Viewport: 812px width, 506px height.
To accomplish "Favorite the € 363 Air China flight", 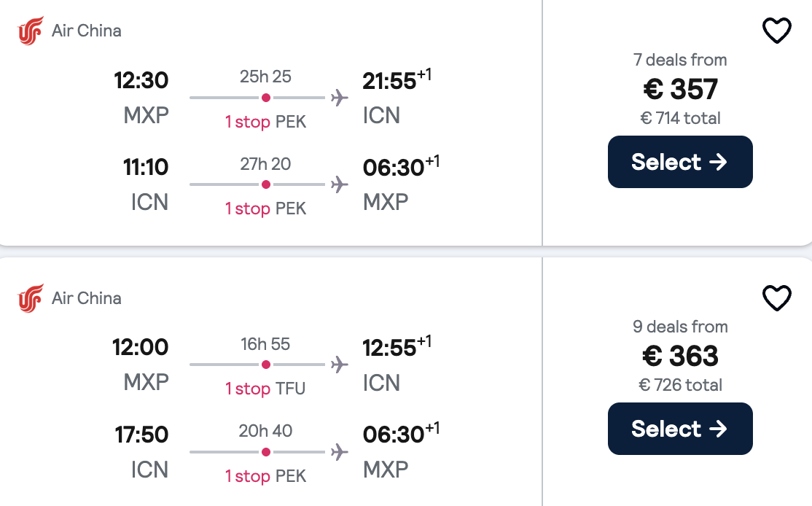I will (776, 297).
